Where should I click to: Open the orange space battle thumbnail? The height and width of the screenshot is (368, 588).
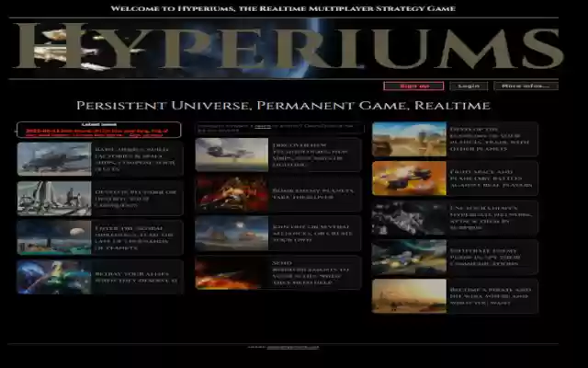click(409, 178)
